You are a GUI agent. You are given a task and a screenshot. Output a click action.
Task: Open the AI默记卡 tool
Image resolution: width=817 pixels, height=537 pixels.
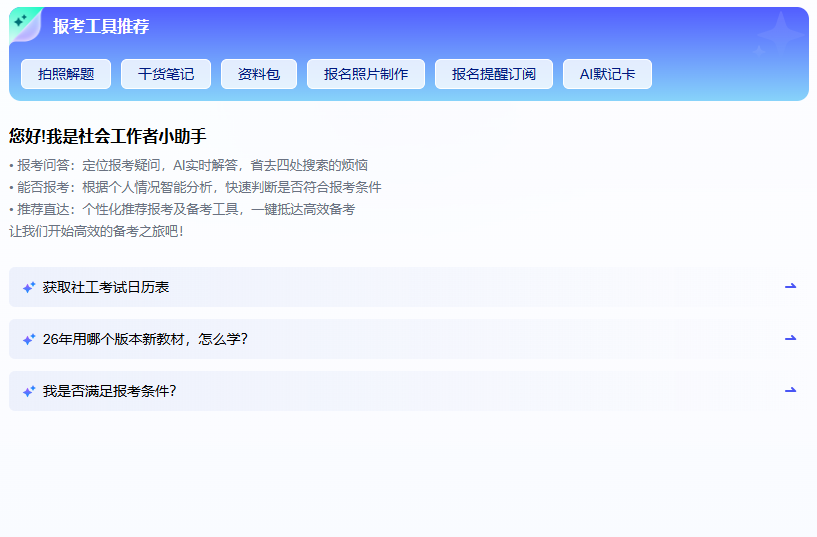pos(607,74)
